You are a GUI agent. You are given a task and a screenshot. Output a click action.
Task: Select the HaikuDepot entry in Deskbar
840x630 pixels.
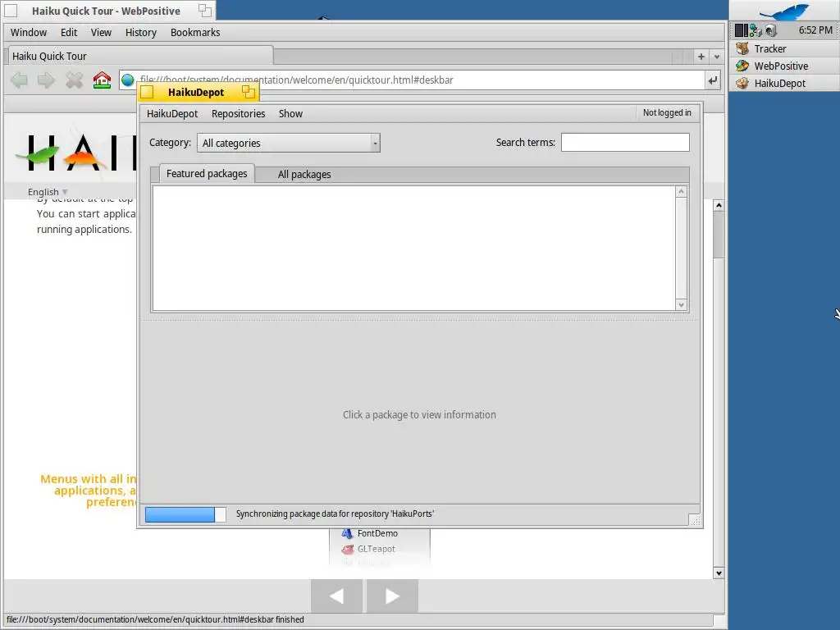[x=784, y=83]
